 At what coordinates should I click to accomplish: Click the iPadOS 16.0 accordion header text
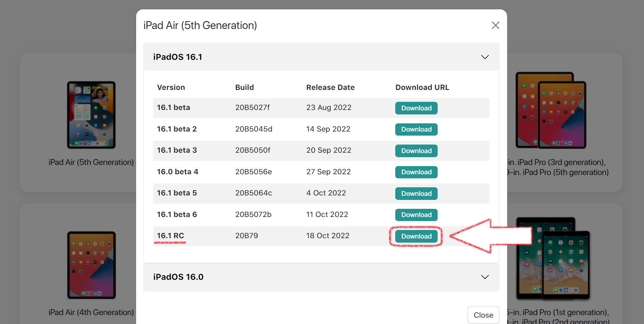[178, 277]
